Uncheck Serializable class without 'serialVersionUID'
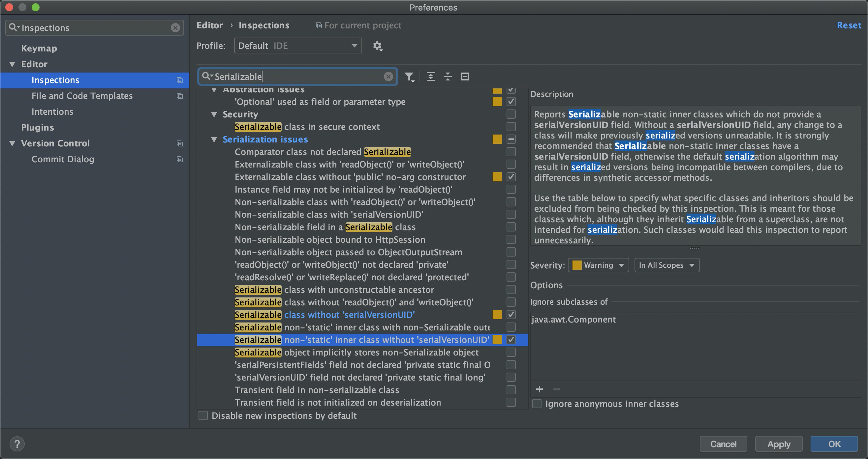This screenshot has height=459, width=868. (x=511, y=315)
